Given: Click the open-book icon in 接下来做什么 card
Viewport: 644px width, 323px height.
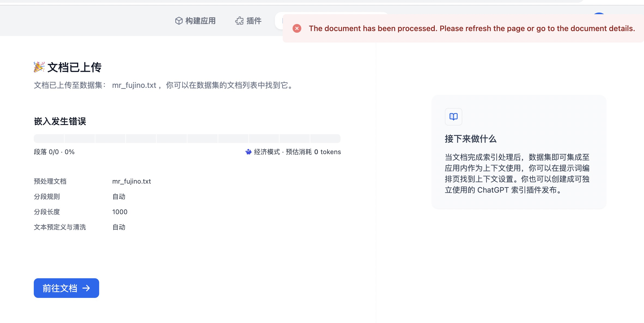Looking at the screenshot, I should [453, 117].
